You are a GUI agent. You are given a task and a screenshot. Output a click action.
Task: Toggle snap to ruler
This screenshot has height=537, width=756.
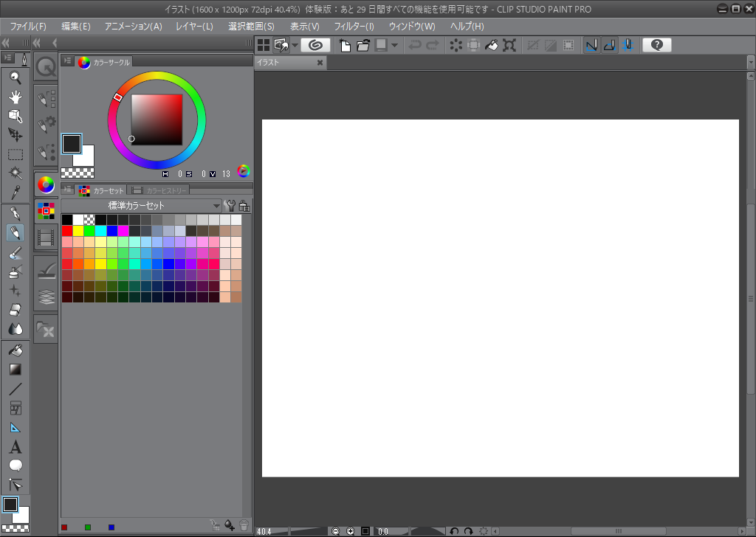[591, 45]
